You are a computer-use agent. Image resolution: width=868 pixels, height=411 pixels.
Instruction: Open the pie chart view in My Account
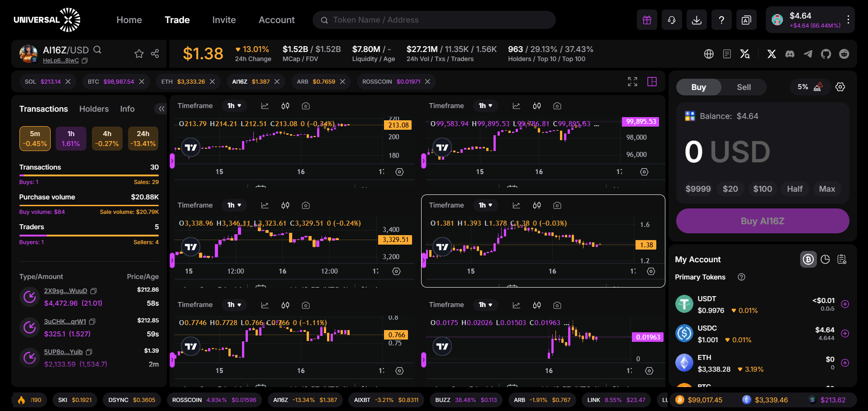click(x=825, y=259)
